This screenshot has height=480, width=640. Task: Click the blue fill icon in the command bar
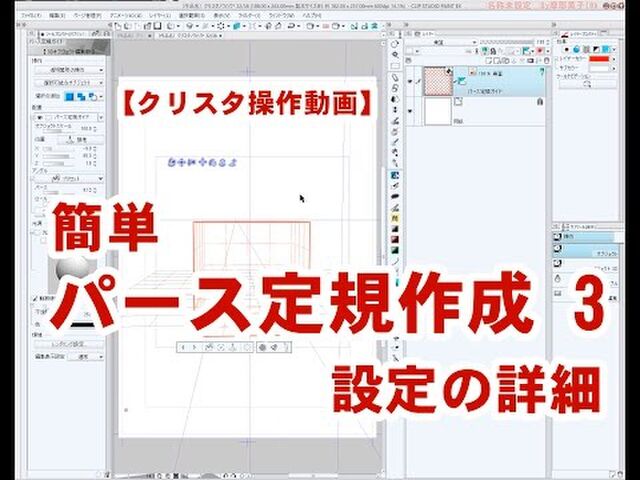(x=237, y=26)
